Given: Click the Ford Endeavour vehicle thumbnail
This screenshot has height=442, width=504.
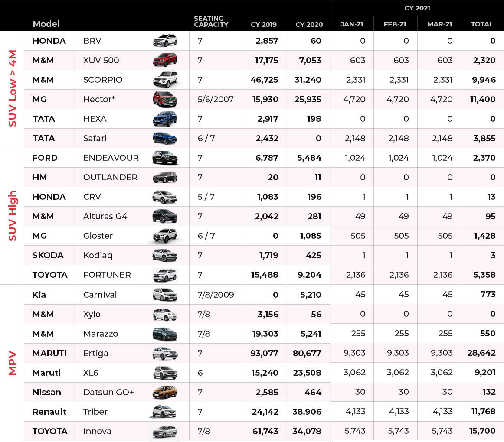Looking at the screenshot, I should [x=165, y=158].
